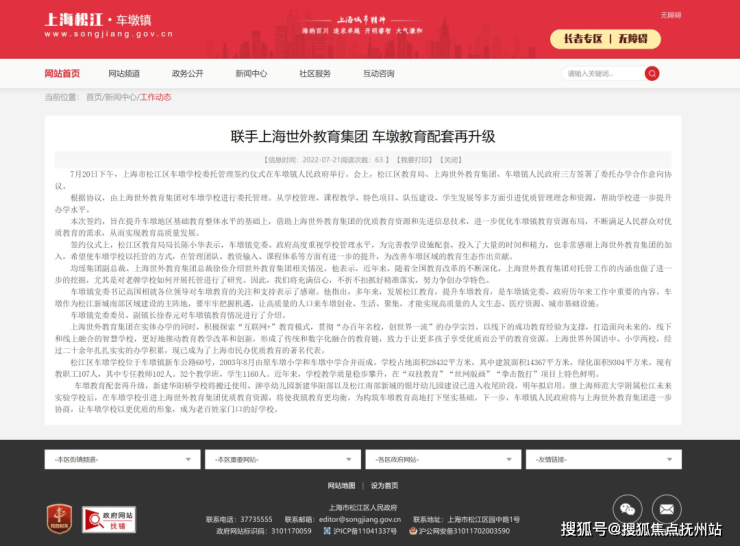
Task: Expand the 本区街镇频道 dropdown
Action: click(122, 459)
